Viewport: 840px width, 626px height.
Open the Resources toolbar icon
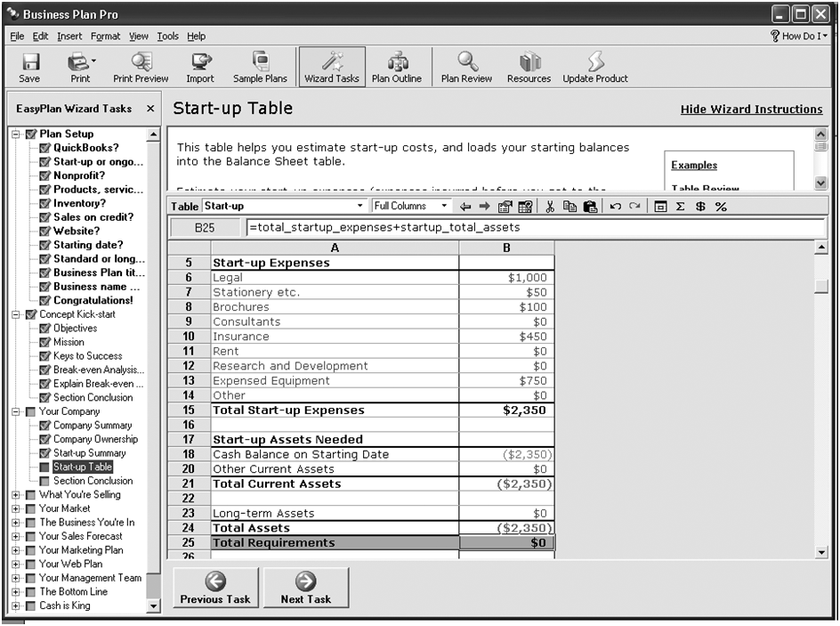point(529,67)
